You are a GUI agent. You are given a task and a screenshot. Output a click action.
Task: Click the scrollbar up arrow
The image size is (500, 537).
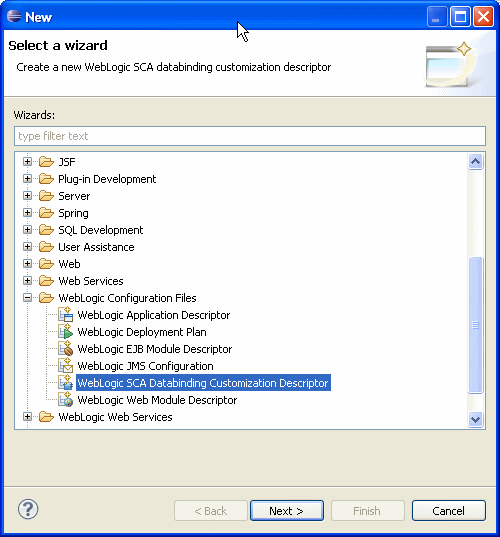[x=475, y=161]
